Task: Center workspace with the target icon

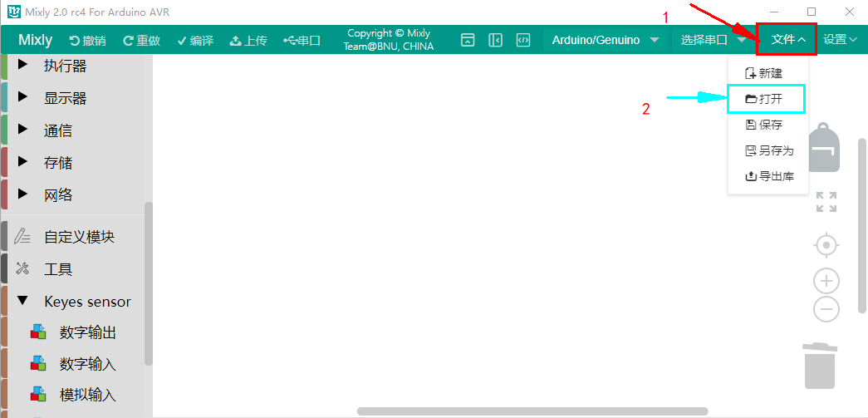Action: 826,244
